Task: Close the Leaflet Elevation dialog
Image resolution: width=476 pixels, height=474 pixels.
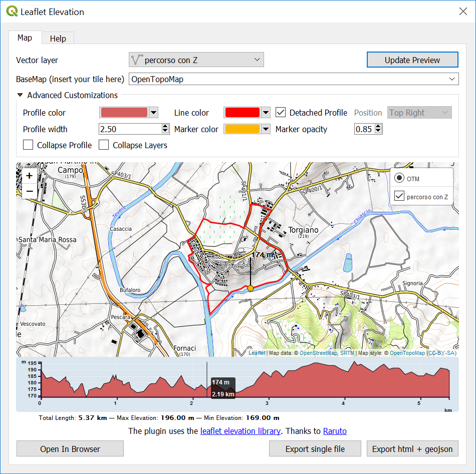Action: (463, 12)
